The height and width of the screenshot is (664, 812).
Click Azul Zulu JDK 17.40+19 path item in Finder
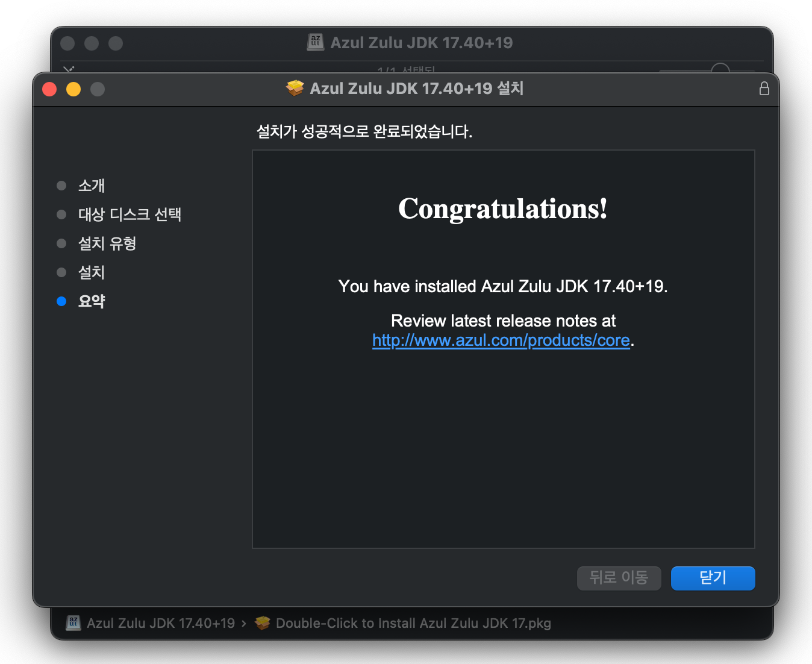[x=161, y=623]
